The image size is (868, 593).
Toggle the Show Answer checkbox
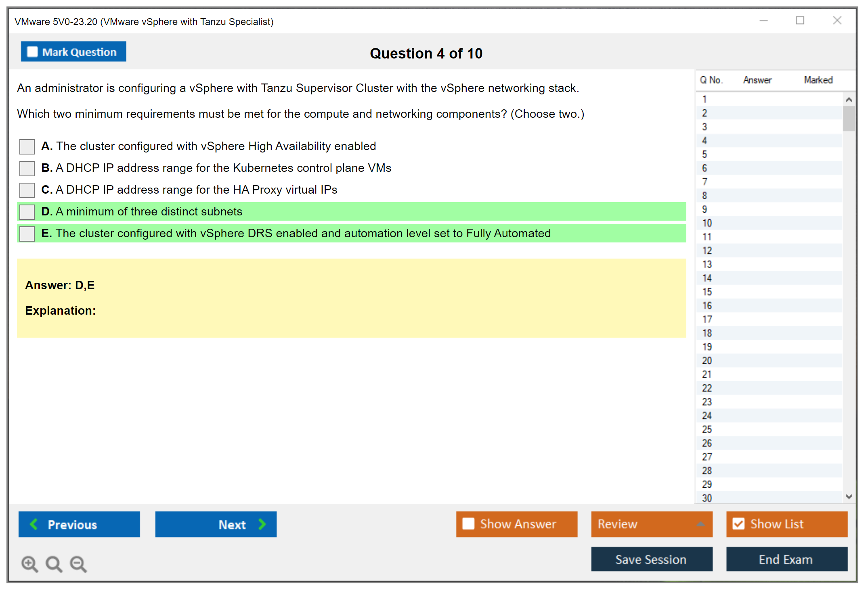pos(468,524)
